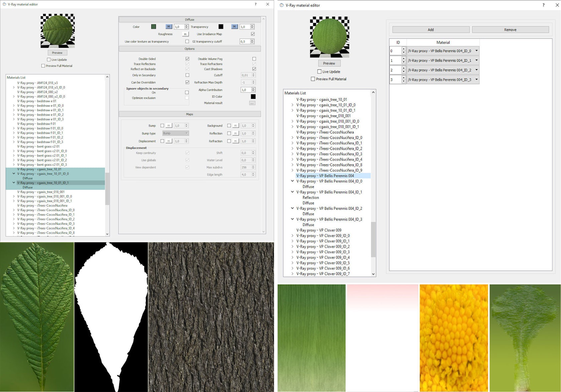The height and width of the screenshot is (392, 561).
Task: Toggle the Use Irradiance Map checkbox
Action: pos(253,34)
